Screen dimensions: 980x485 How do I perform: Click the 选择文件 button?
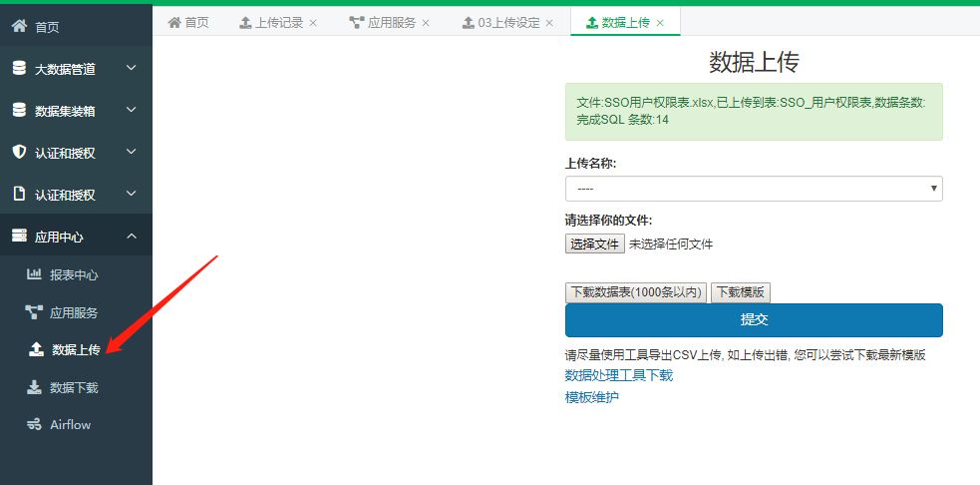tap(595, 244)
